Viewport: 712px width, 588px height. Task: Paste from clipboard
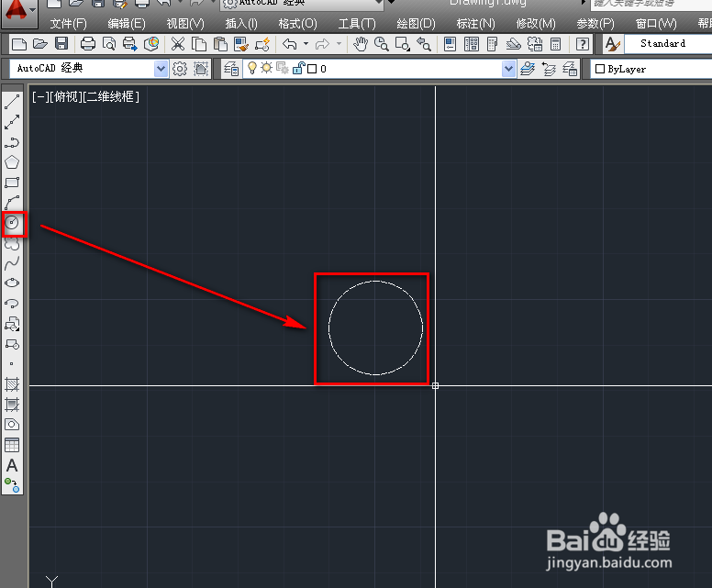coord(220,44)
